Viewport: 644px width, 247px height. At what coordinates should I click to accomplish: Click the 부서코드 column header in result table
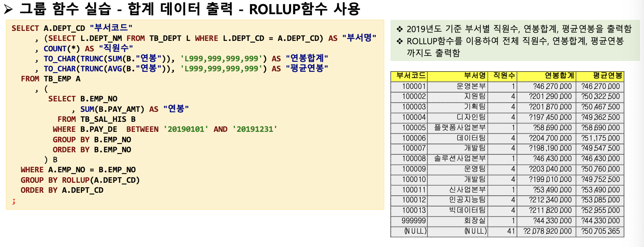coord(409,76)
